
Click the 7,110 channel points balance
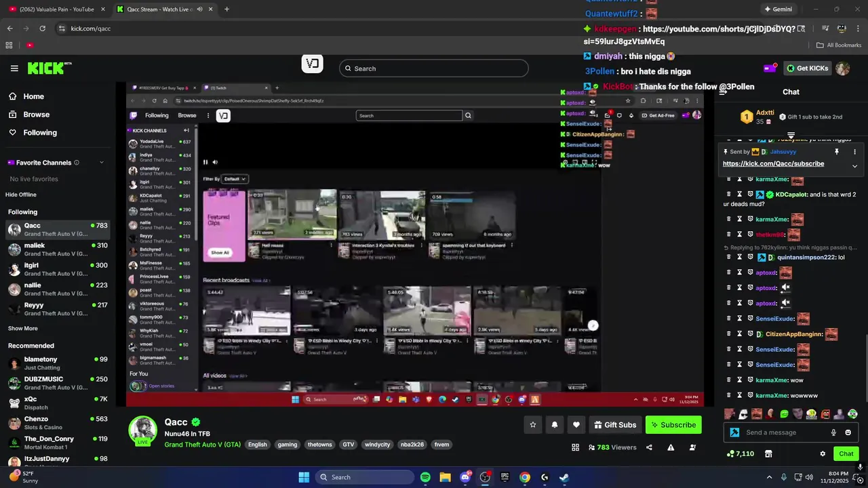tap(740, 453)
